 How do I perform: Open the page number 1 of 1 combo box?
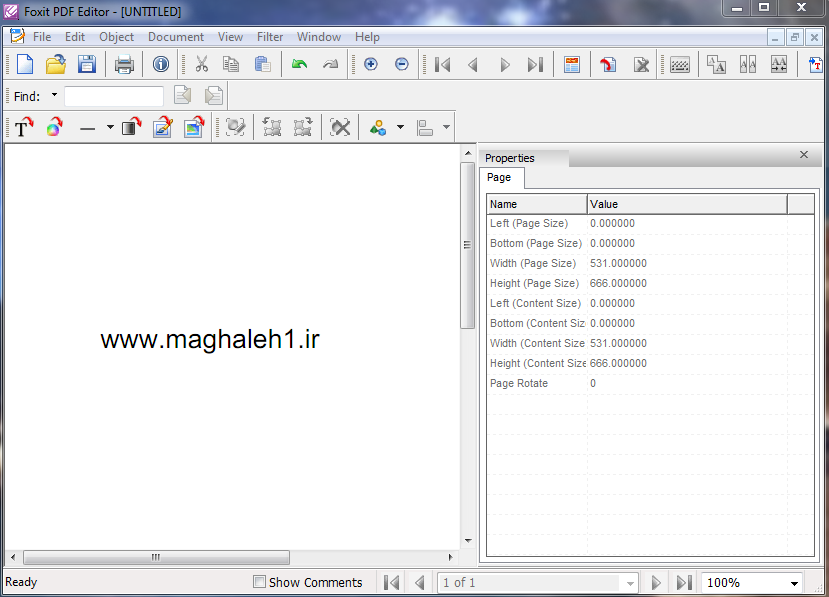(538, 582)
